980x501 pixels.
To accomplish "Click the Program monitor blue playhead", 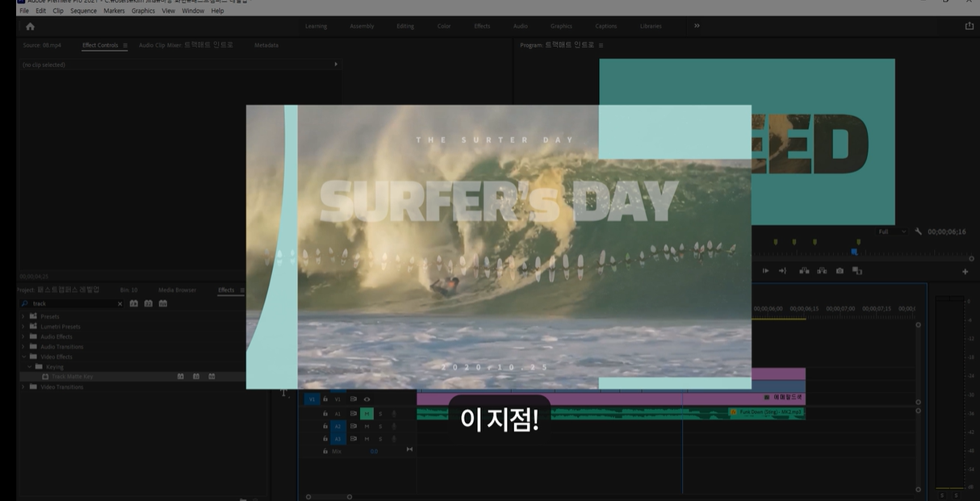I will pos(854,252).
